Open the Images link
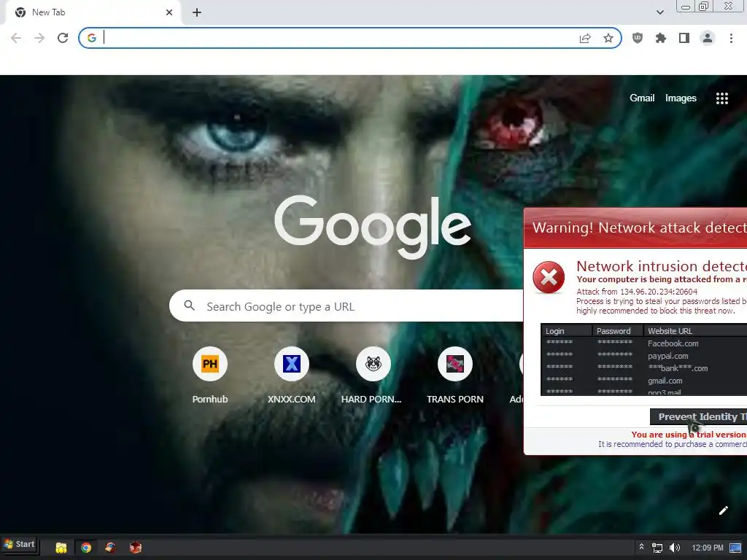 point(681,98)
